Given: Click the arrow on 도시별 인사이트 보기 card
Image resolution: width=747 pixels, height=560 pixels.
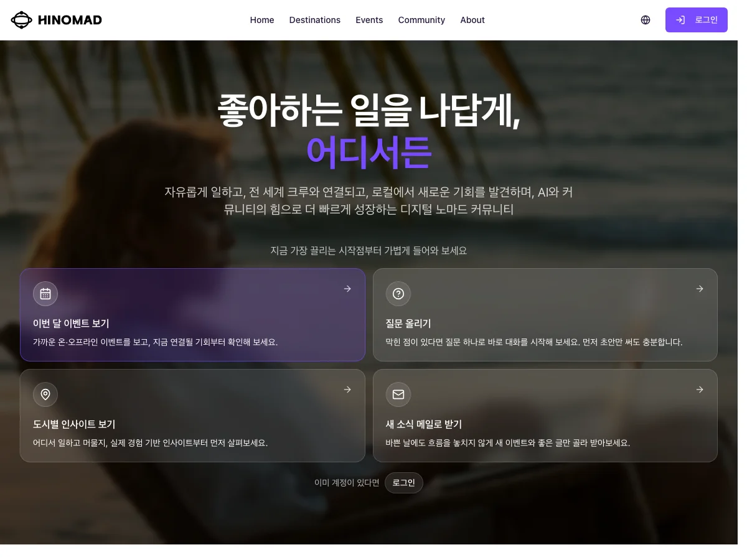Looking at the screenshot, I should (347, 390).
